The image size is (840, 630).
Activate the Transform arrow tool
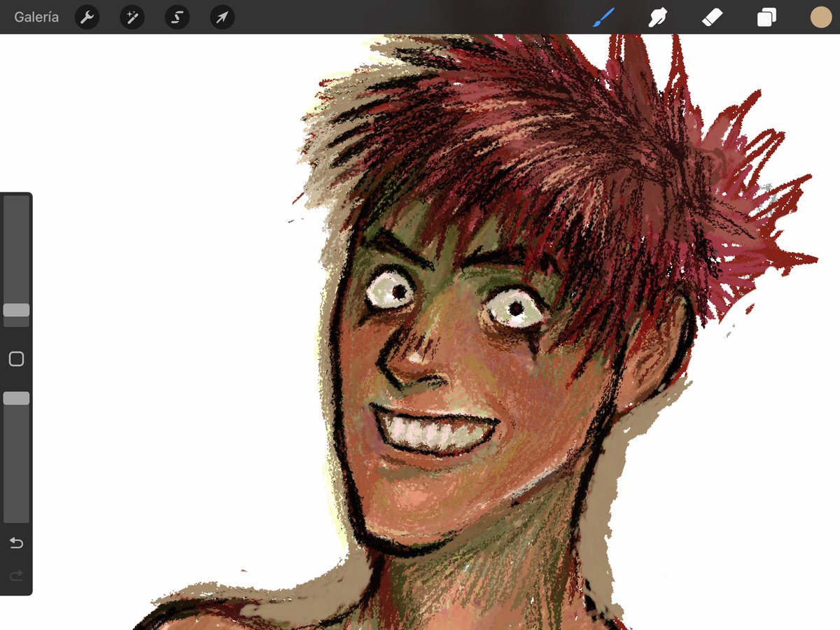222,17
